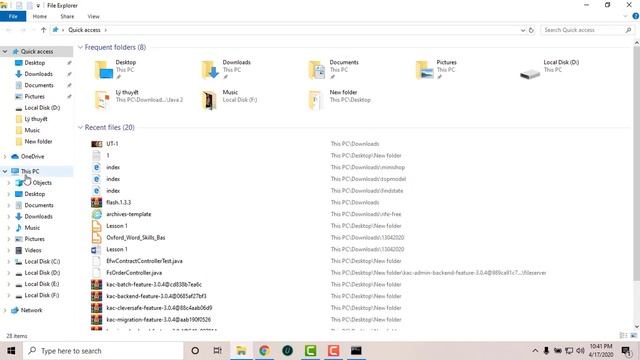Open the View ribbon tab
Viewport: 640px width, 360px height.
(93, 16)
